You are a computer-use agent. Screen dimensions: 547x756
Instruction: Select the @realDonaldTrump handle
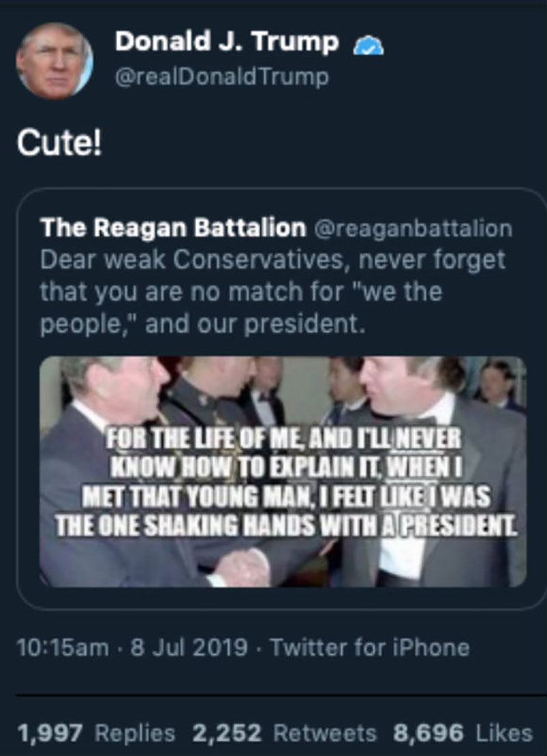(222, 77)
